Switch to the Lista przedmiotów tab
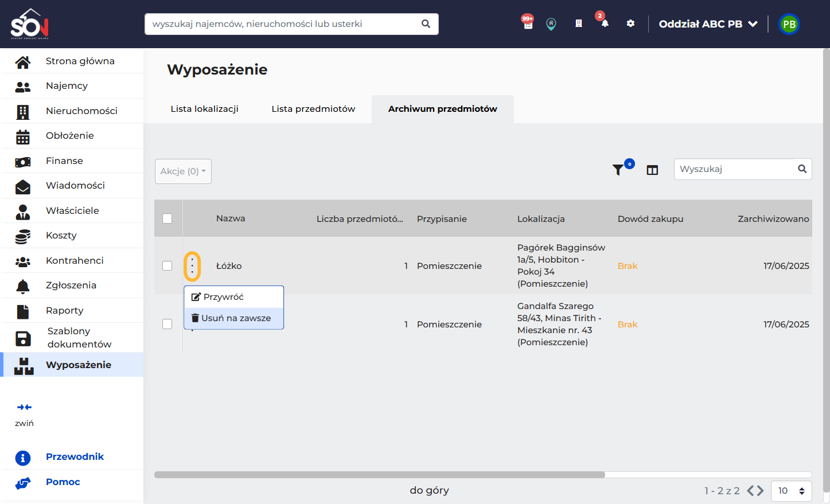 click(314, 109)
